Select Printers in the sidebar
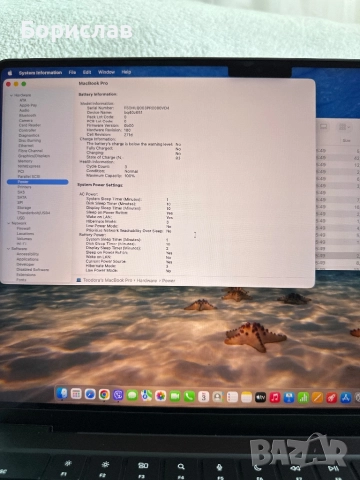 click(x=24, y=187)
